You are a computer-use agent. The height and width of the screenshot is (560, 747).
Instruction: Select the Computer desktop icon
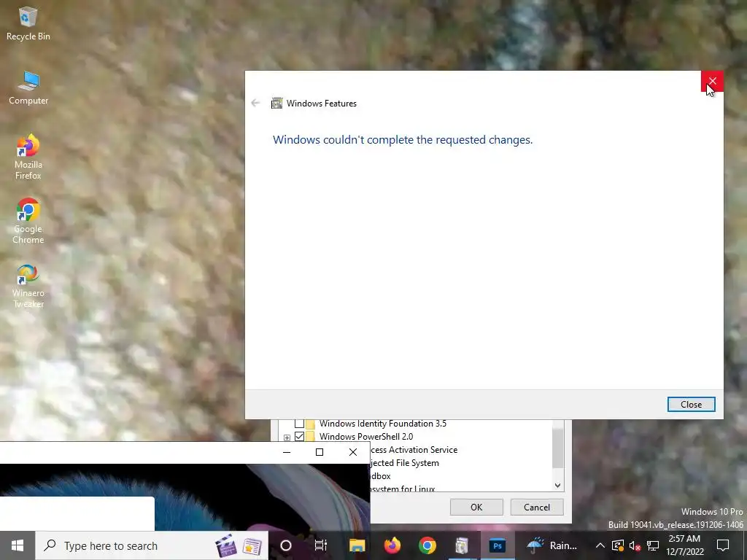[28, 87]
